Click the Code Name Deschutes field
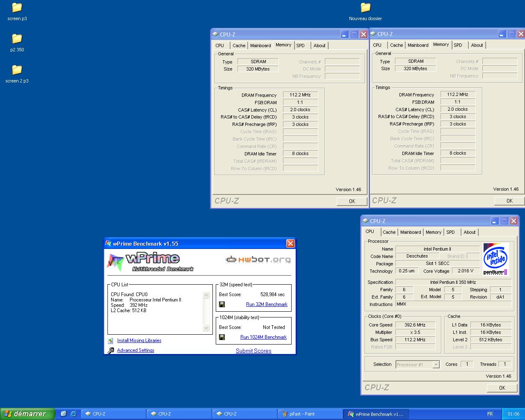Screen dimensions: 525x420 (417, 256)
